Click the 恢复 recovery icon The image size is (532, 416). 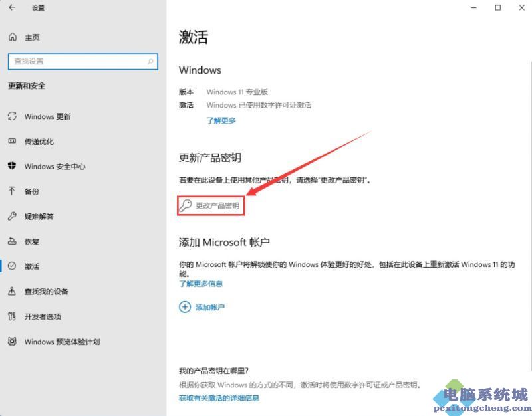pyautogui.click(x=12, y=241)
